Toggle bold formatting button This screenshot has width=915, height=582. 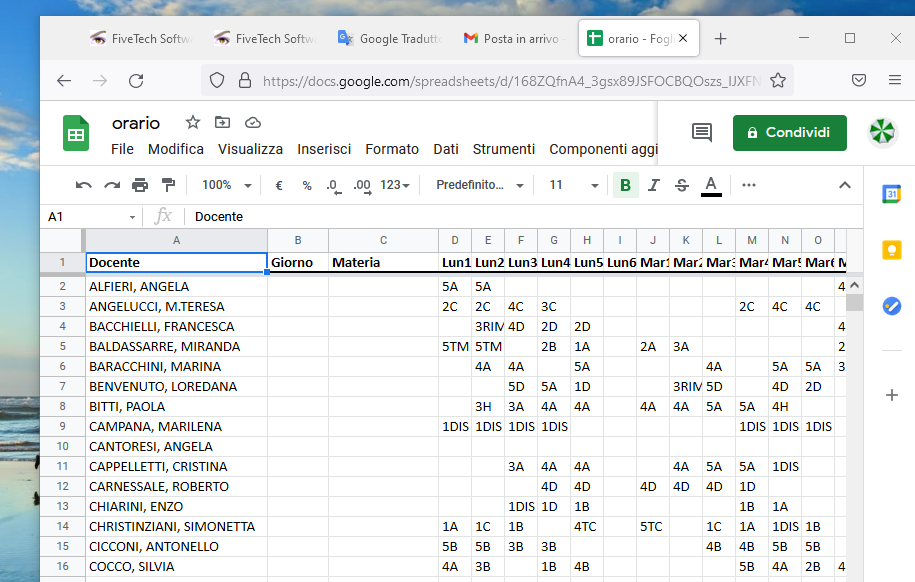(x=626, y=186)
